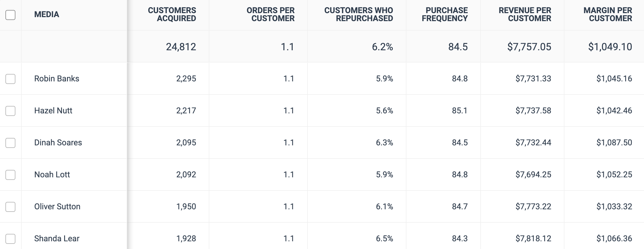644x249 pixels.
Task: Sort by the Media column header
Action: (46, 14)
